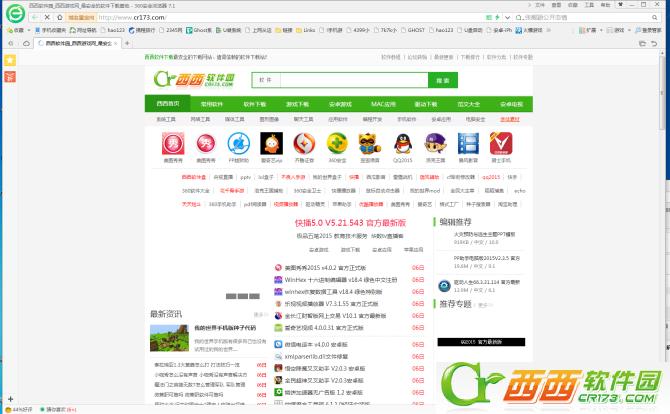Open the red-gold round securities app icon
Image resolution: width=670 pixels, height=414 pixels.
(304, 144)
